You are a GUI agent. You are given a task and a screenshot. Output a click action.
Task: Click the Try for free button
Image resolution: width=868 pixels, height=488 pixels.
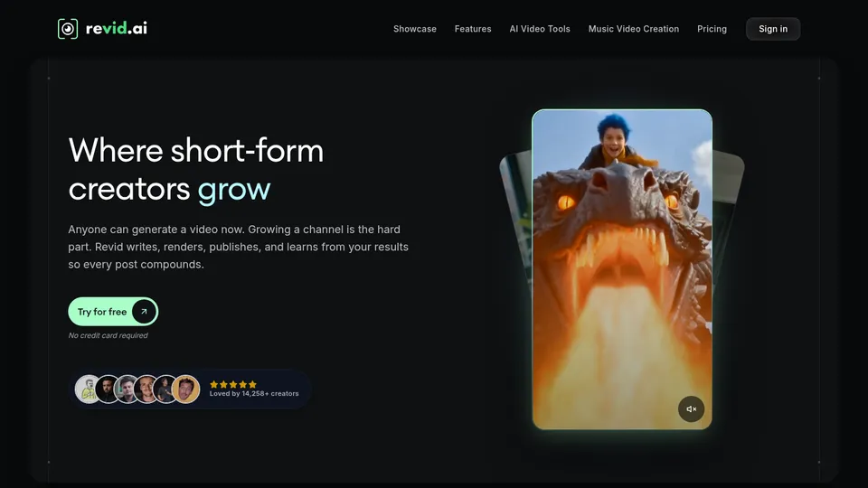(113, 312)
